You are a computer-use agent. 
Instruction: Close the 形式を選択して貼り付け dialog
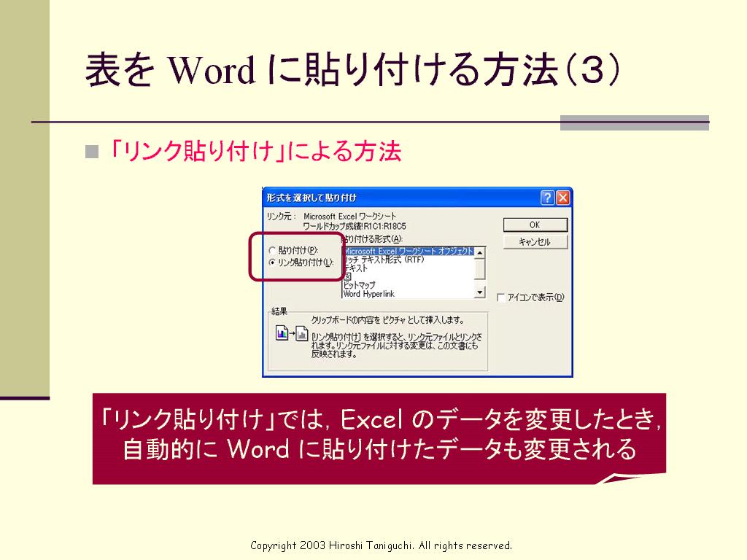pos(563,197)
